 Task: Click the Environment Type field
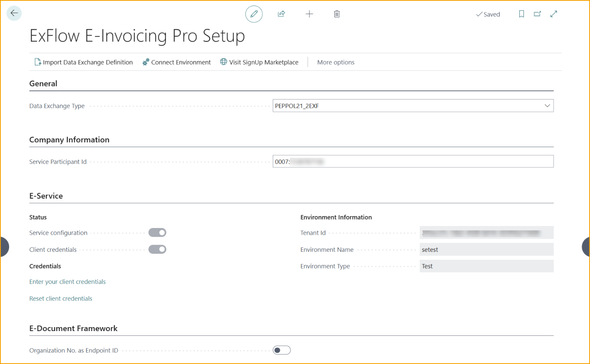click(x=487, y=266)
